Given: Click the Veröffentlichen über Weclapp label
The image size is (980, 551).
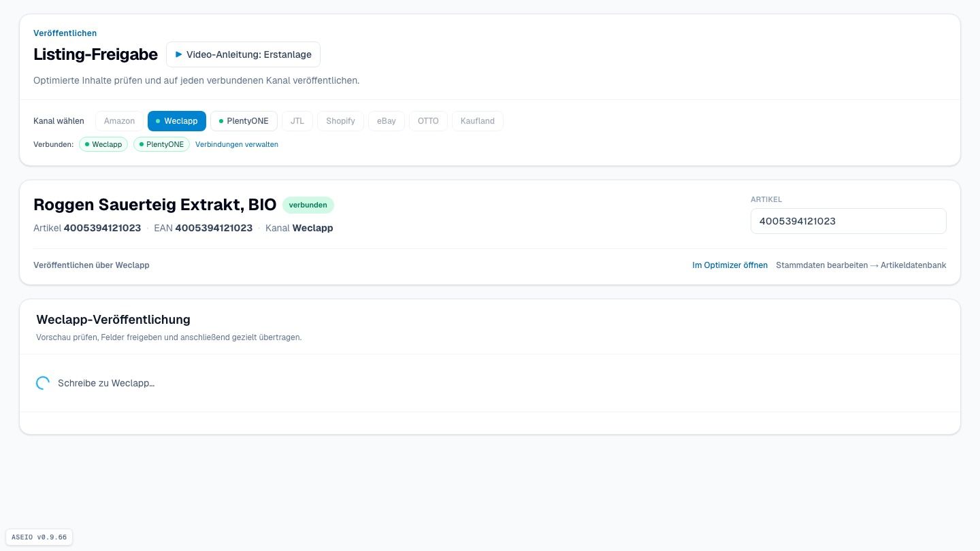Looking at the screenshot, I should tap(91, 265).
